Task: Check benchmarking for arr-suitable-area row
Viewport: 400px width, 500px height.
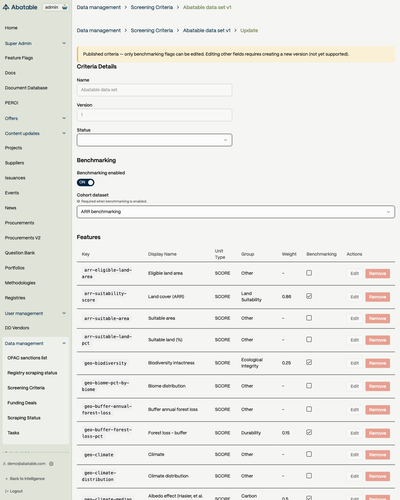Action: click(309, 318)
